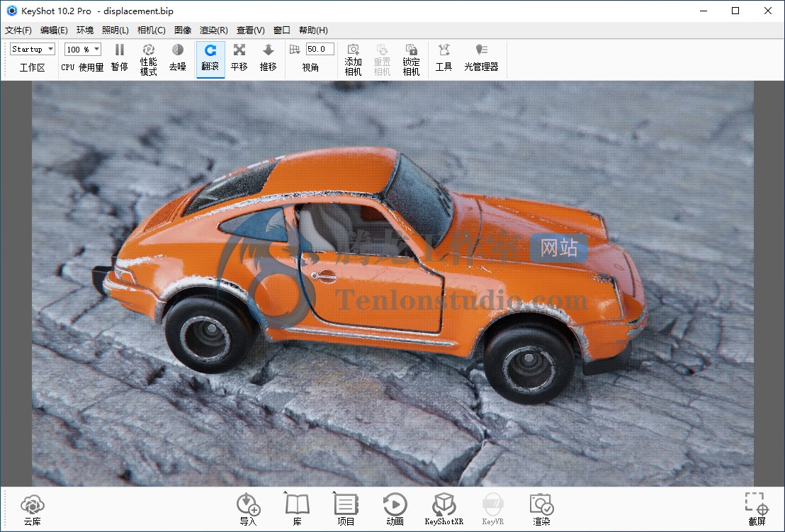Screen dimensions: 785x532
Task: Open the Cloud Library (云库)
Action: tap(33, 509)
